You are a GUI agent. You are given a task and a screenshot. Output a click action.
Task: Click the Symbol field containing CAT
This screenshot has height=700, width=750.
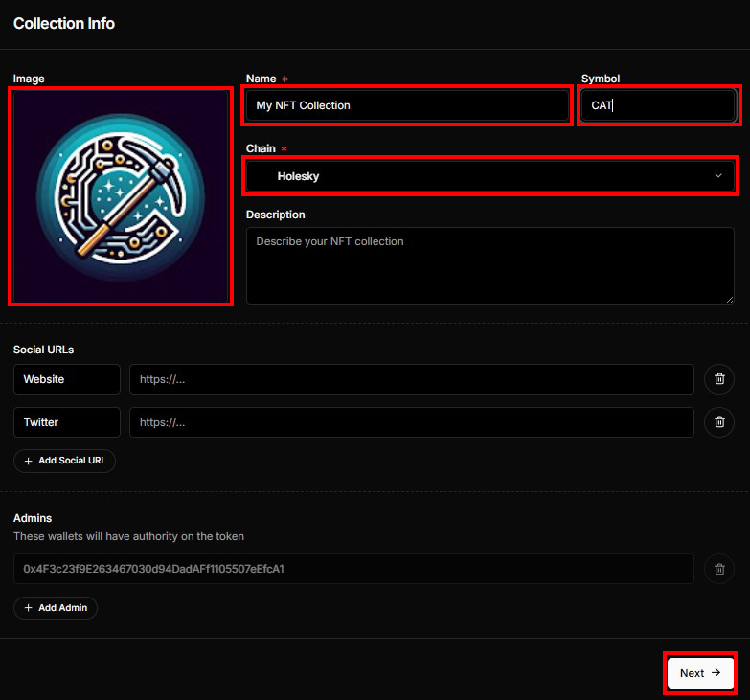tap(658, 105)
